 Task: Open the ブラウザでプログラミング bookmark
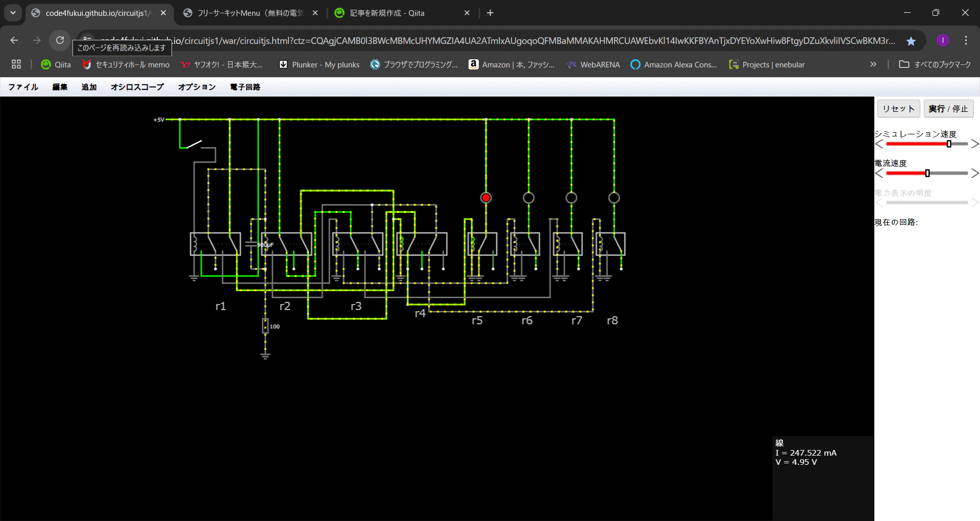[x=414, y=64]
